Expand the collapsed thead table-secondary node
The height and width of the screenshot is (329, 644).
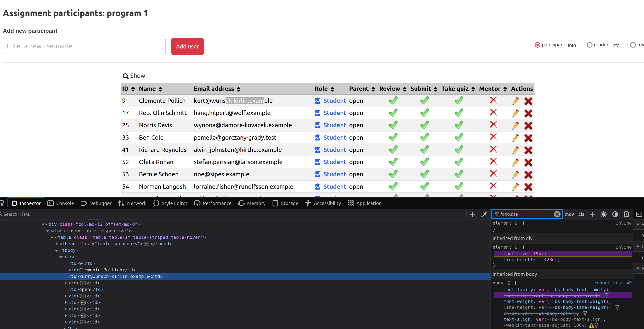click(57, 244)
